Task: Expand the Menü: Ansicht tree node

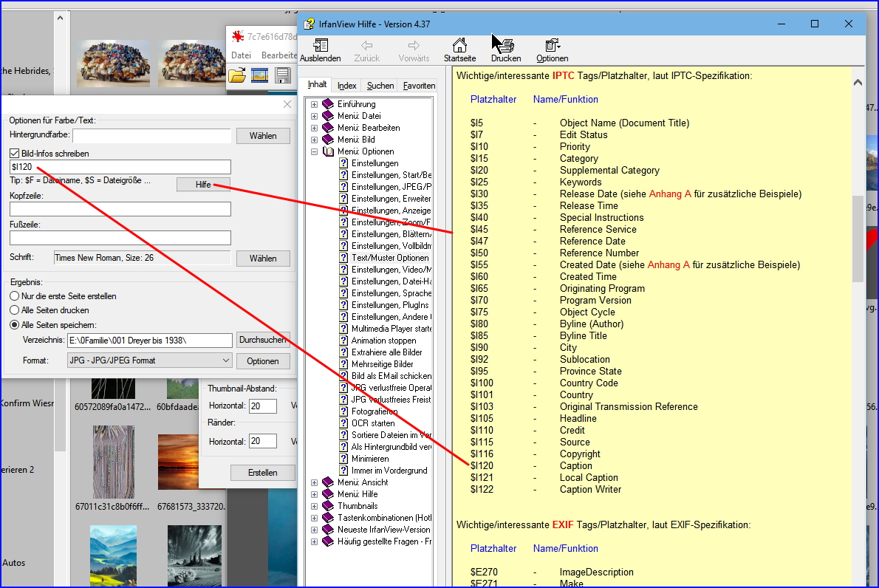Action: coord(314,482)
